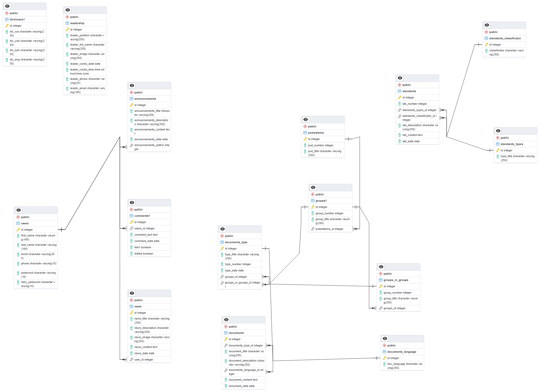
Task: Toggle eye icon on leadership table
Action: [68, 10]
